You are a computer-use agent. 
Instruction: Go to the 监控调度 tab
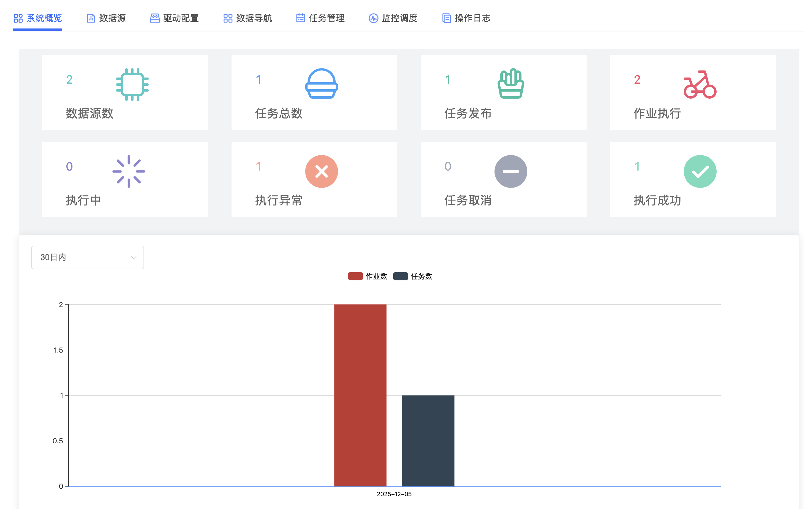[x=393, y=18]
